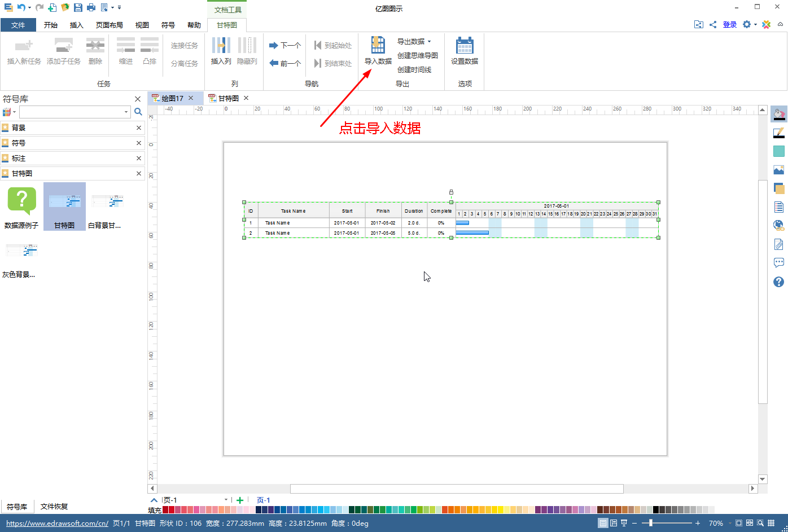The image size is (788, 532).
Task: Expand the symbol library category menu icon
Action: (x=9, y=112)
